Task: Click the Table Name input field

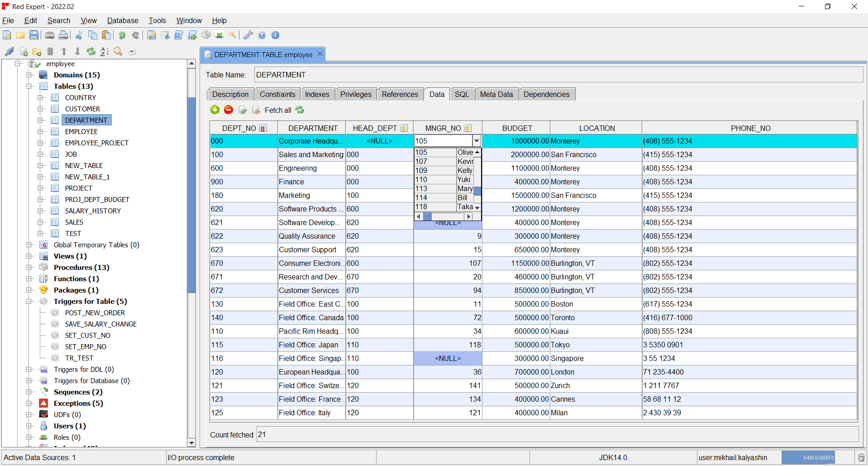Action: coord(558,75)
